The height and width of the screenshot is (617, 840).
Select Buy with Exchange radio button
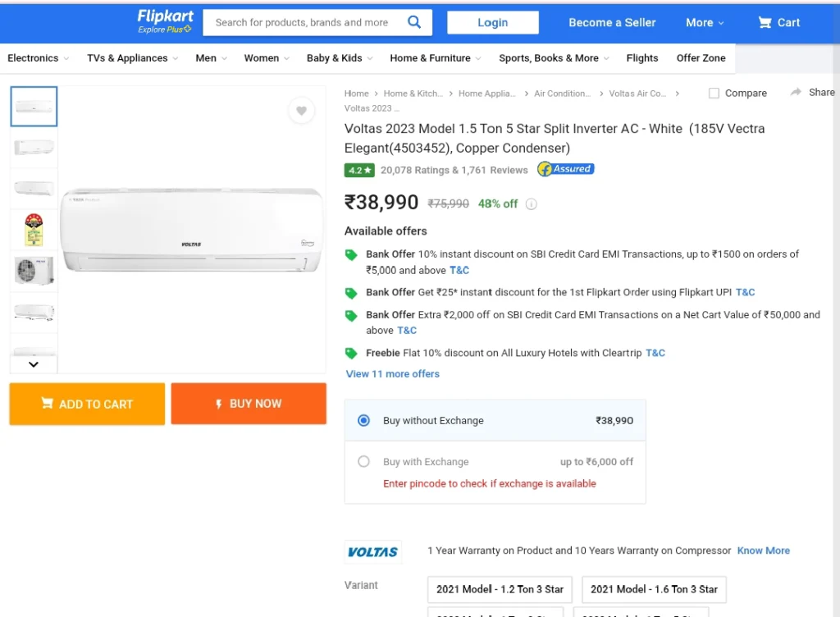point(363,461)
